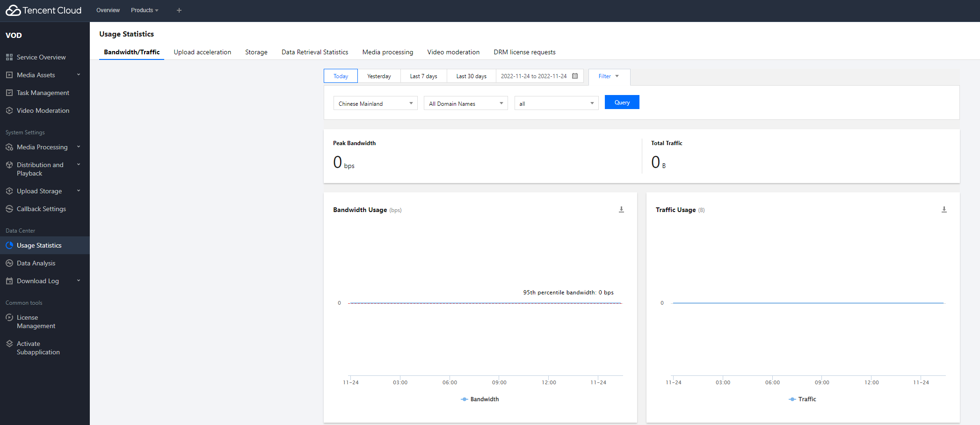This screenshot has width=980, height=425.
Task: Select the Last 7 days range
Action: [423, 76]
